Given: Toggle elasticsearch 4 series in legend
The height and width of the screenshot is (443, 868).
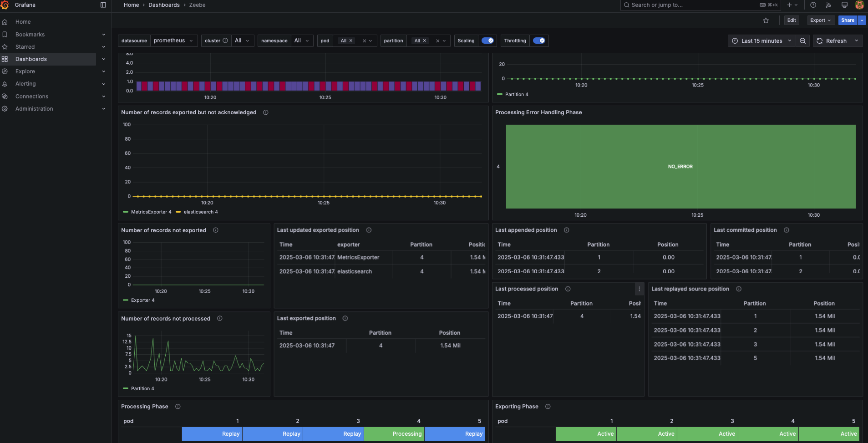Looking at the screenshot, I should pyautogui.click(x=200, y=212).
